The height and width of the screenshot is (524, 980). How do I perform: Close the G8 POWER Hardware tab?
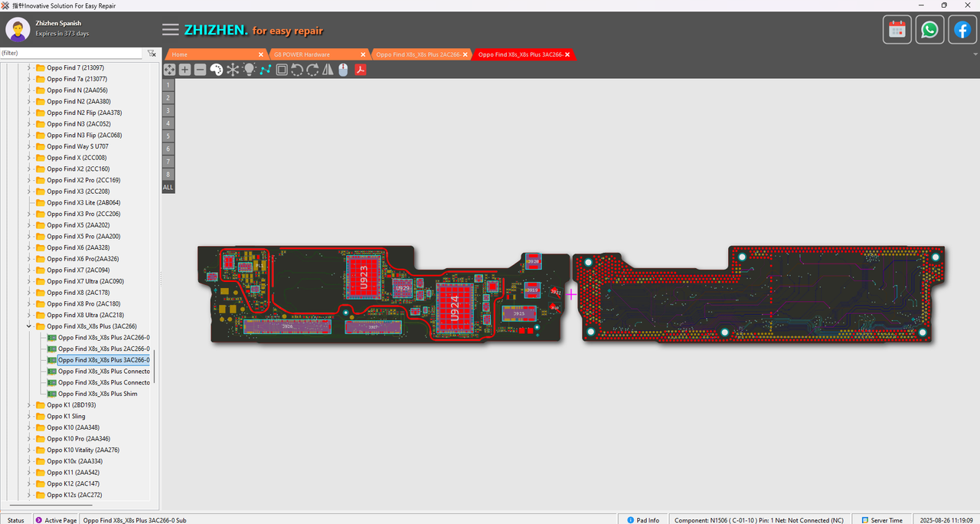click(x=364, y=54)
